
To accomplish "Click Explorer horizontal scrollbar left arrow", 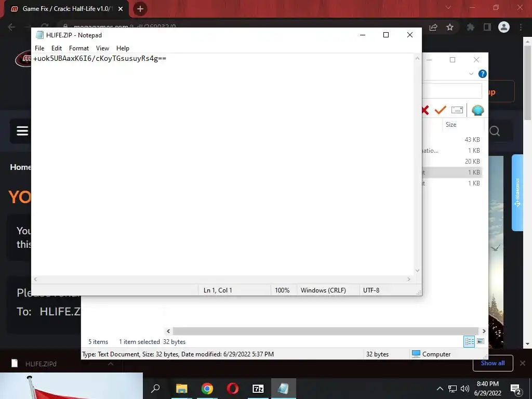I will click(168, 331).
